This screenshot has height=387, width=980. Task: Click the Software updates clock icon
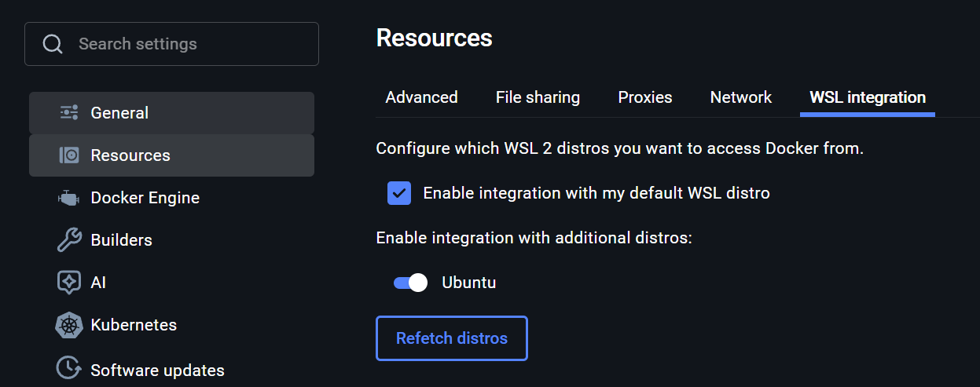[69, 367]
